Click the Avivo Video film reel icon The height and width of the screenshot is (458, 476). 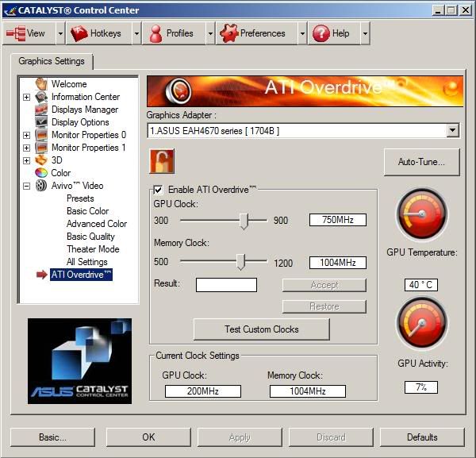41,185
